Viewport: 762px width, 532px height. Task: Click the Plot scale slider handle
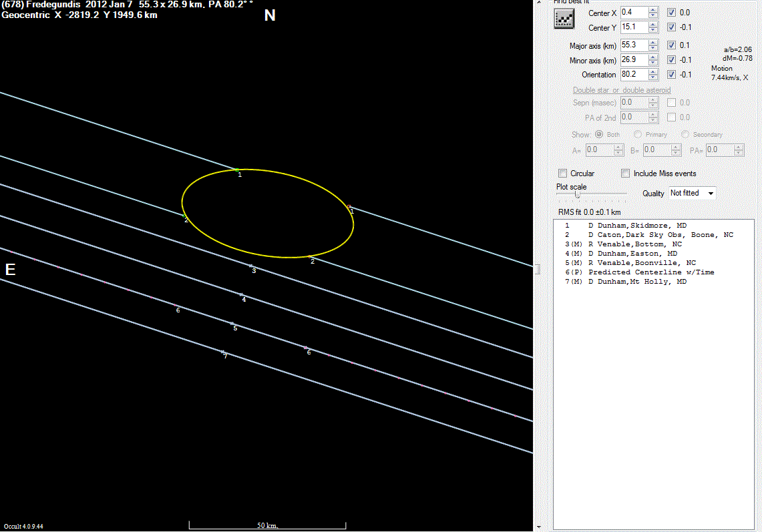577,195
